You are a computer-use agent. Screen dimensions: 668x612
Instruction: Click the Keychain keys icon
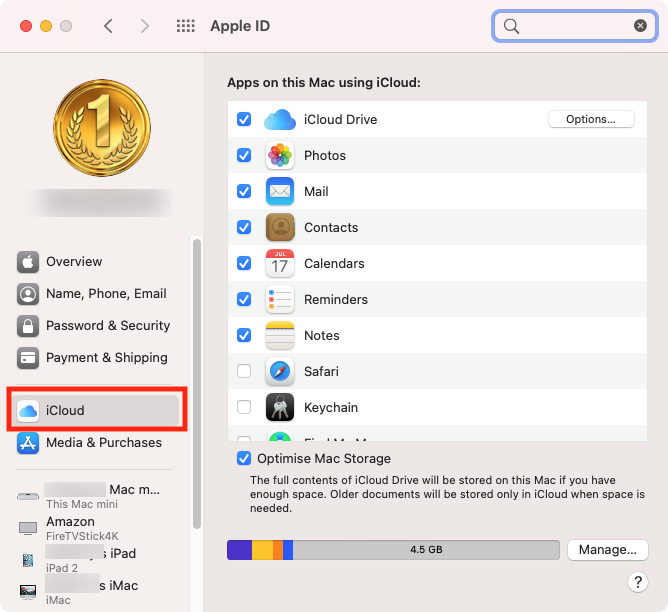pyautogui.click(x=279, y=407)
